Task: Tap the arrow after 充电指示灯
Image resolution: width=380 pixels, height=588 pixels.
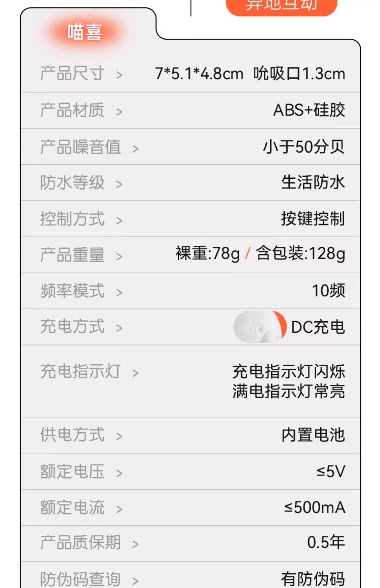Action: [x=135, y=373]
